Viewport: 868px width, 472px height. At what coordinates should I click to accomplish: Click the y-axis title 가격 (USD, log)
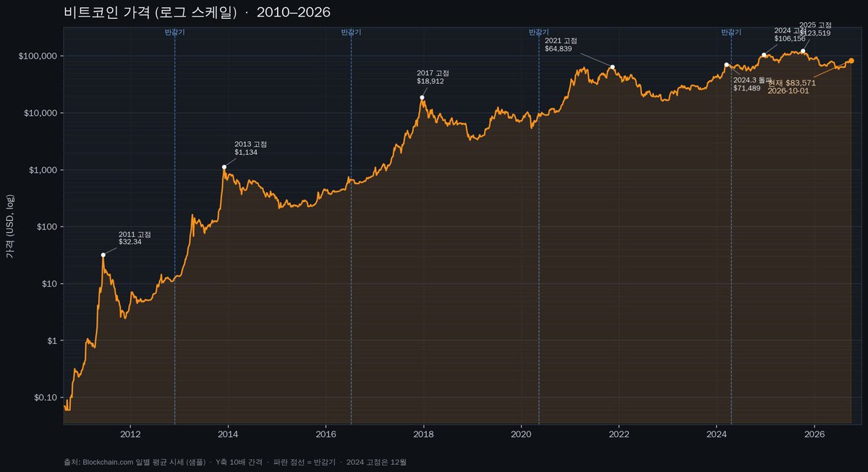[11, 225]
